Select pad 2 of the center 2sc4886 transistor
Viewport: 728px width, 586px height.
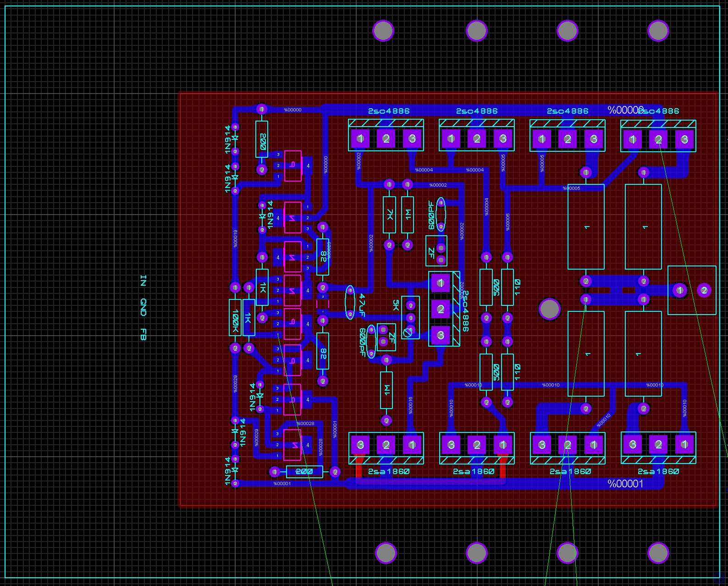441,310
